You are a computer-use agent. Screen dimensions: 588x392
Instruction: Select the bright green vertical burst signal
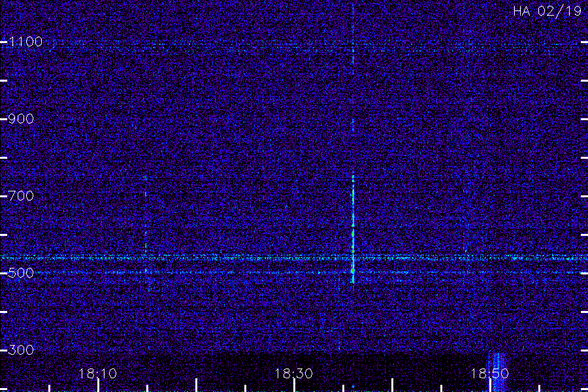(x=353, y=229)
